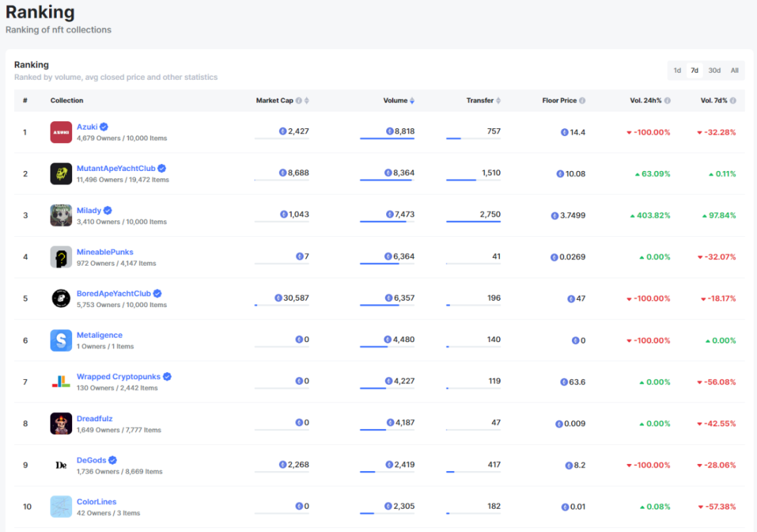The width and height of the screenshot is (757, 532).
Task: Open the Dreadfulz collection link
Action: (95, 418)
